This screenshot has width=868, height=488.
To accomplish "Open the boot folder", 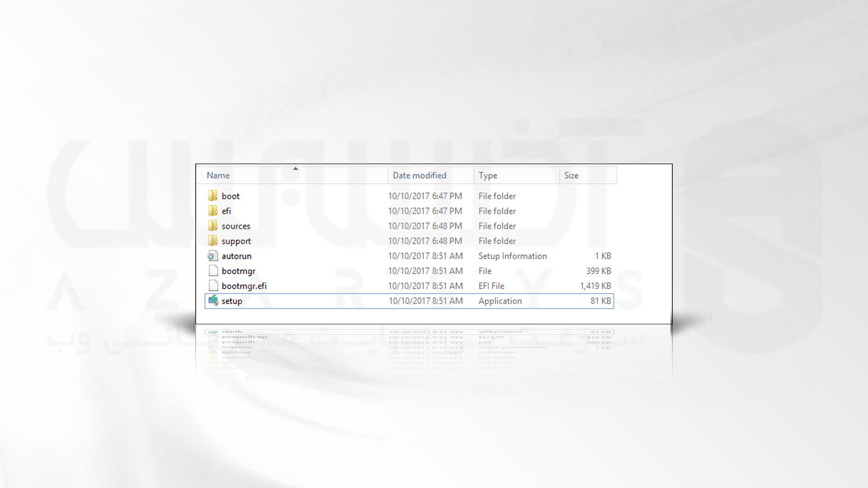I will [230, 196].
